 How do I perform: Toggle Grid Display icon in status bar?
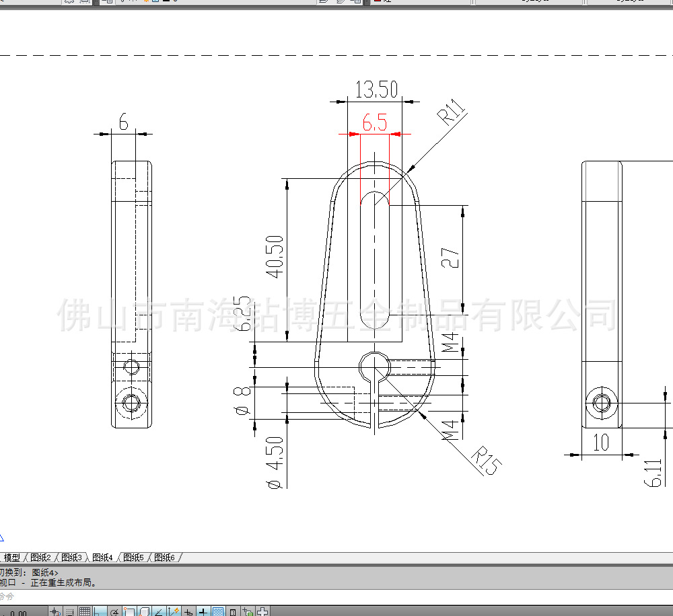[x=85, y=612]
